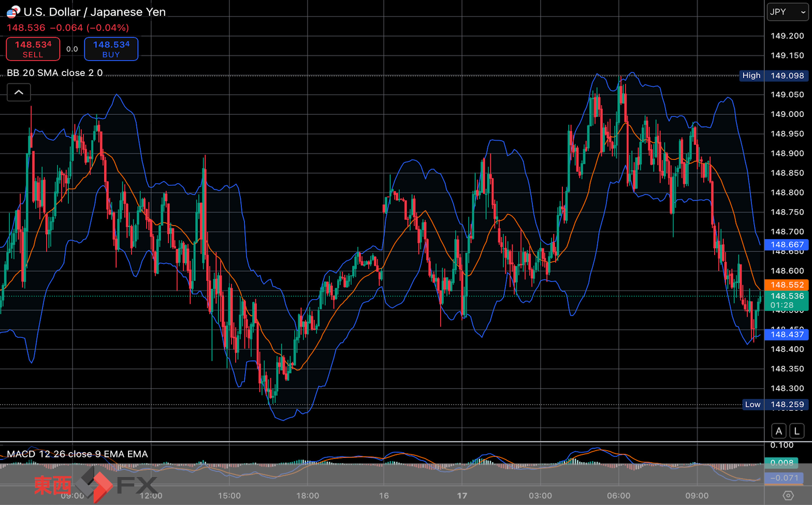Click the blue 148.437 lower band label
812x505 pixels.
click(787, 334)
